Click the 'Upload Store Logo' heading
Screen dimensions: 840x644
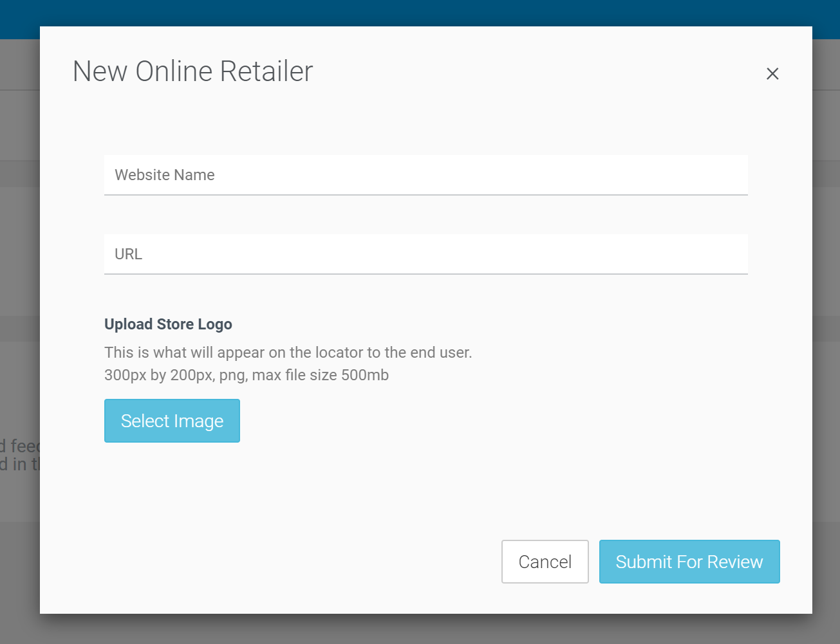pyautogui.click(x=168, y=324)
